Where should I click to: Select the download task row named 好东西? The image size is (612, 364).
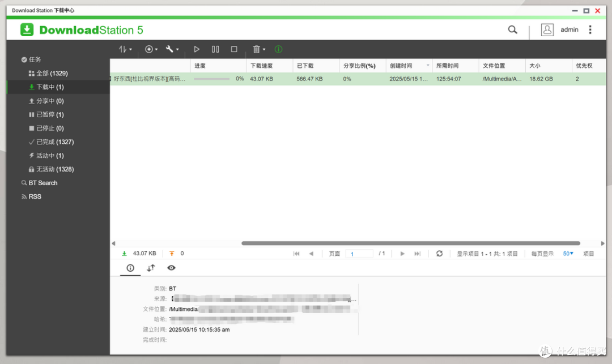[x=358, y=79]
